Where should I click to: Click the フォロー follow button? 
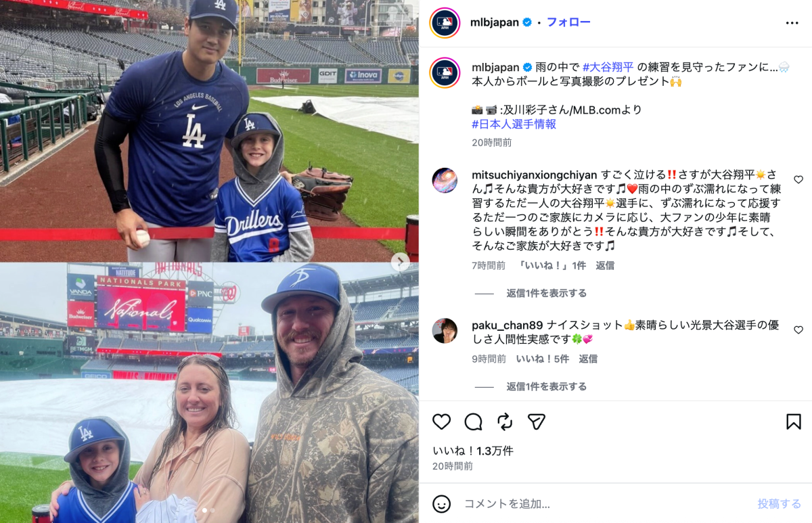pyautogui.click(x=568, y=22)
